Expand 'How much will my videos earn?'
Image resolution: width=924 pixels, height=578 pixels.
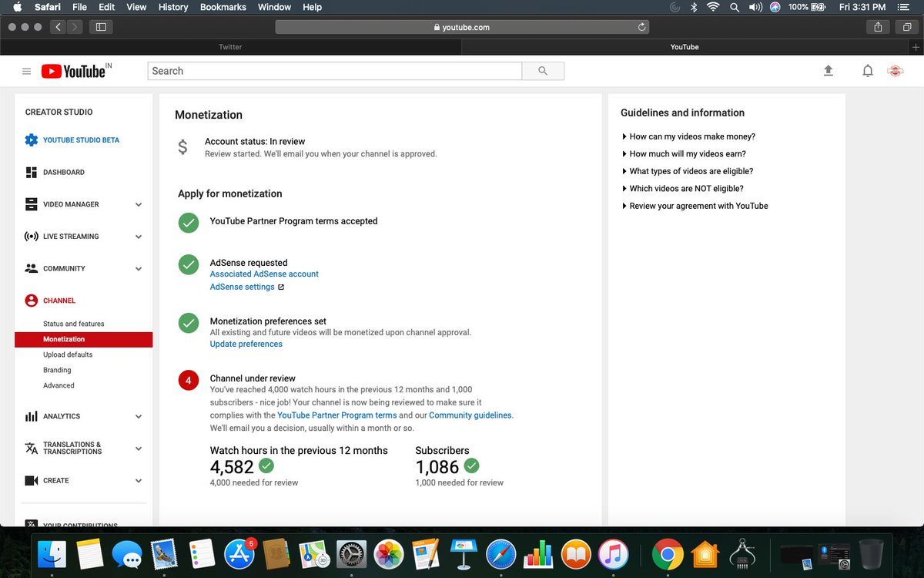pyautogui.click(x=684, y=153)
